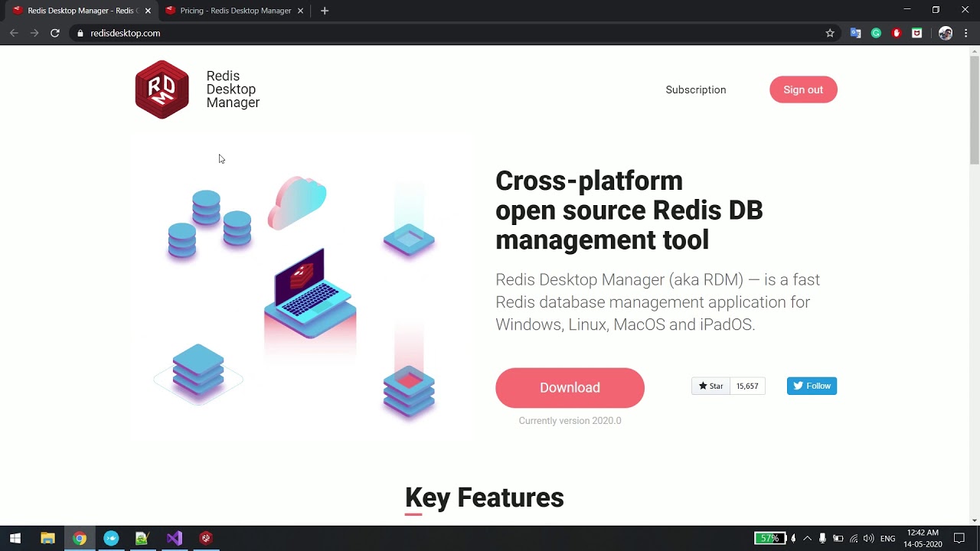The width and height of the screenshot is (980, 551).
Task: Close the Pricing browser tab
Action: [x=300, y=11]
